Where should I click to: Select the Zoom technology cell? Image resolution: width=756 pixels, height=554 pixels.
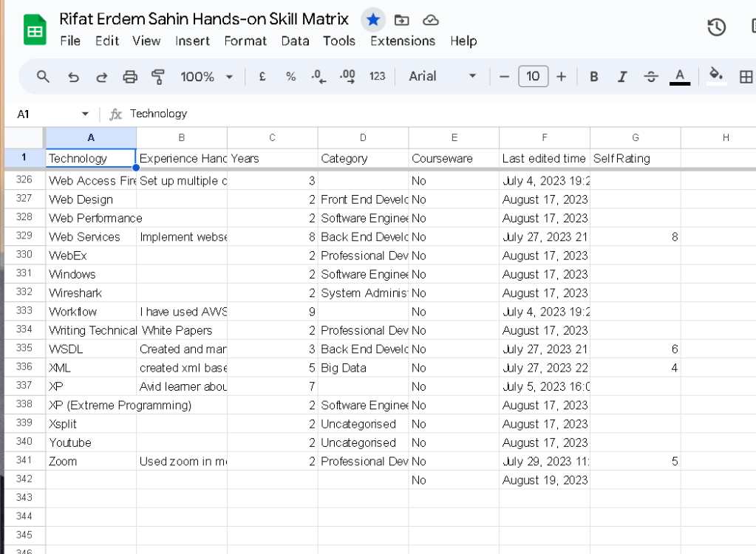pos(91,461)
